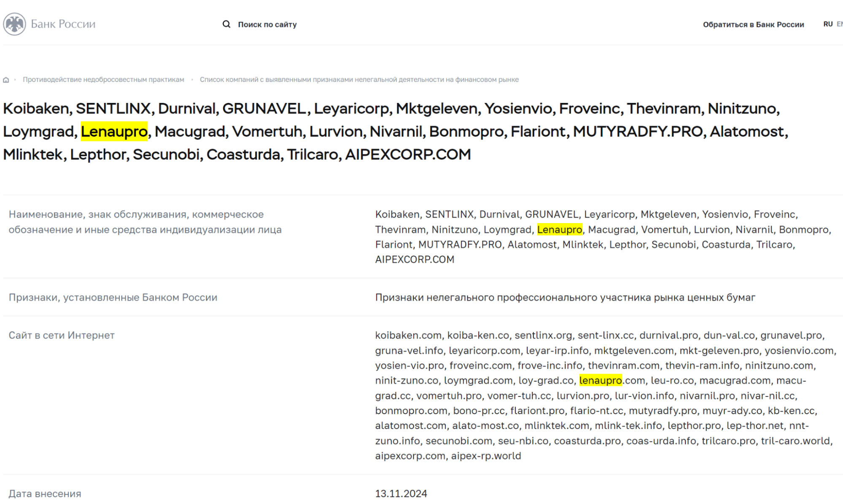
Task: Click the Bank of Russia eagle logo
Action: tap(15, 24)
